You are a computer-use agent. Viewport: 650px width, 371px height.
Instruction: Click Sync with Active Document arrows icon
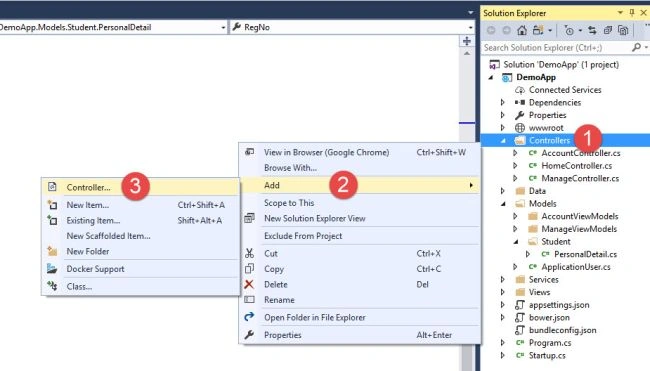pyautogui.click(x=592, y=30)
